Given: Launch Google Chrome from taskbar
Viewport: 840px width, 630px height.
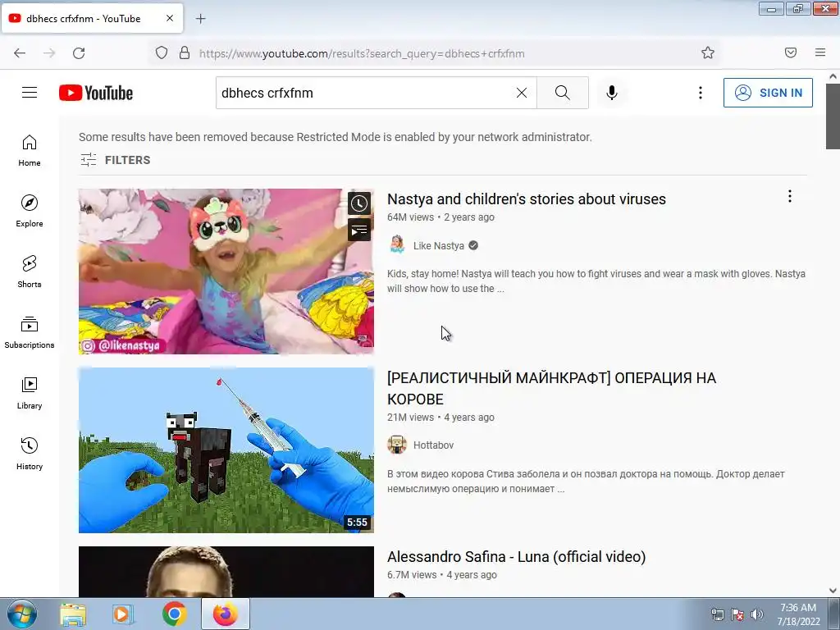Looking at the screenshot, I should [174, 614].
